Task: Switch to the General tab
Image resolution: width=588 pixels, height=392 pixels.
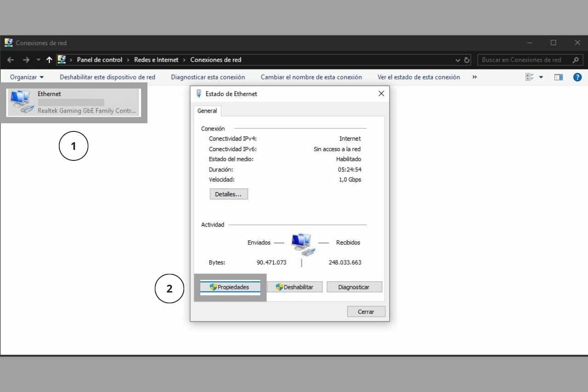Action: pos(207,111)
